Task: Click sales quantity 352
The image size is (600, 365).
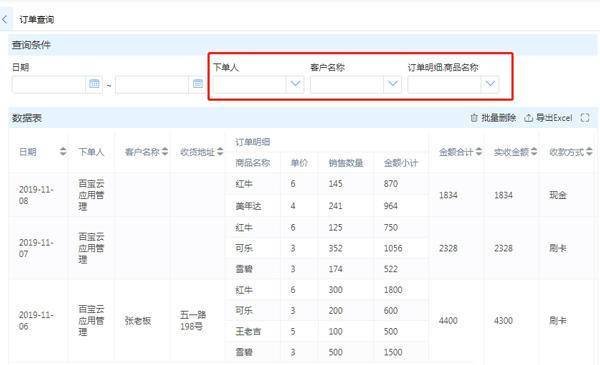Action: pyautogui.click(x=335, y=248)
